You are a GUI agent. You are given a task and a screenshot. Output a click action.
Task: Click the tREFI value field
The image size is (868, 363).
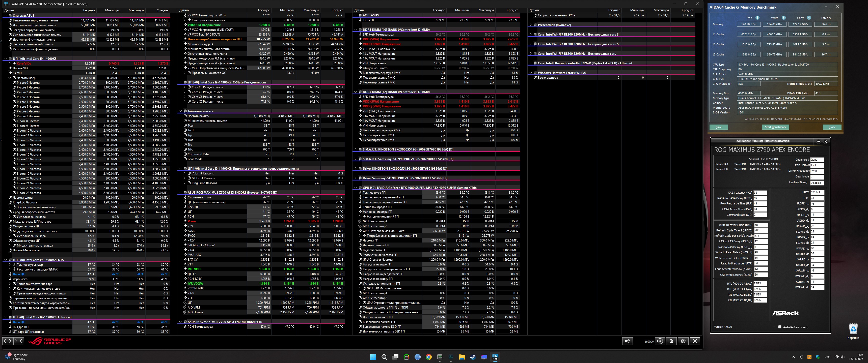tap(817, 192)
